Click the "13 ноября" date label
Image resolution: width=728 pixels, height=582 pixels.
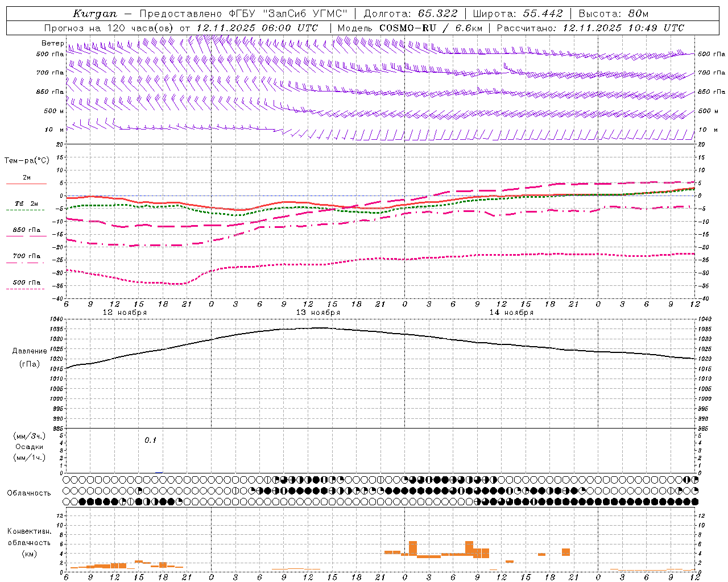[x=318, y=313]
